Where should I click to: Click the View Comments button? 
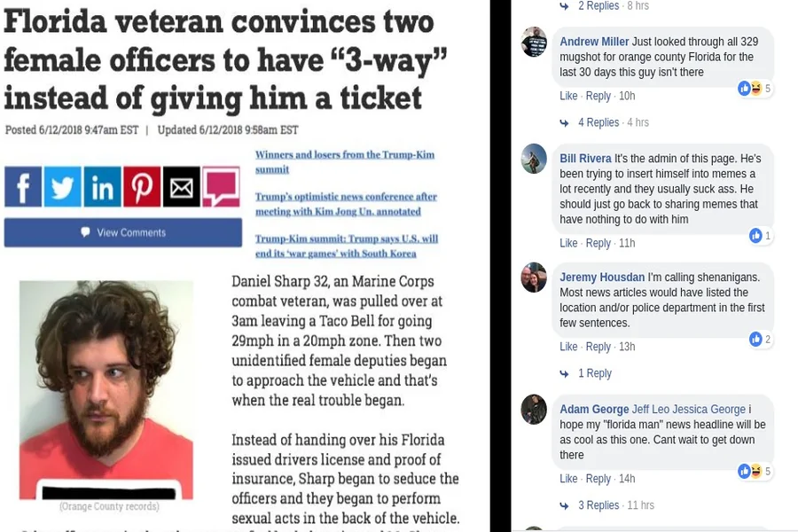coord(123,232)
